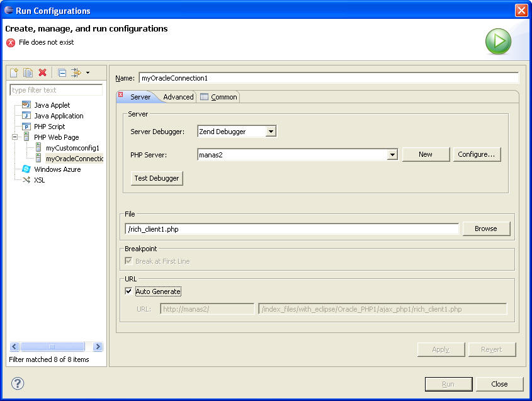Select Java Applet configuration type
The height and width of the screenshot is (401, 532).
52,105
